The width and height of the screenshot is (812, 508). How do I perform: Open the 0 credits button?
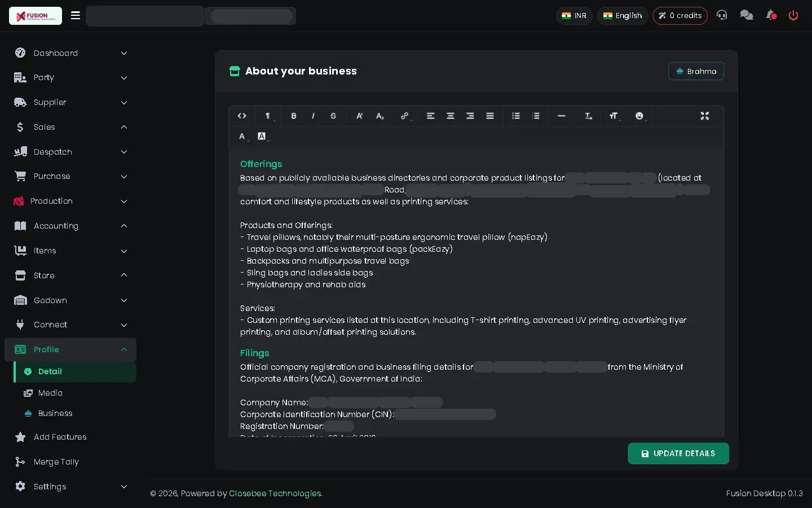coord(680,16)
